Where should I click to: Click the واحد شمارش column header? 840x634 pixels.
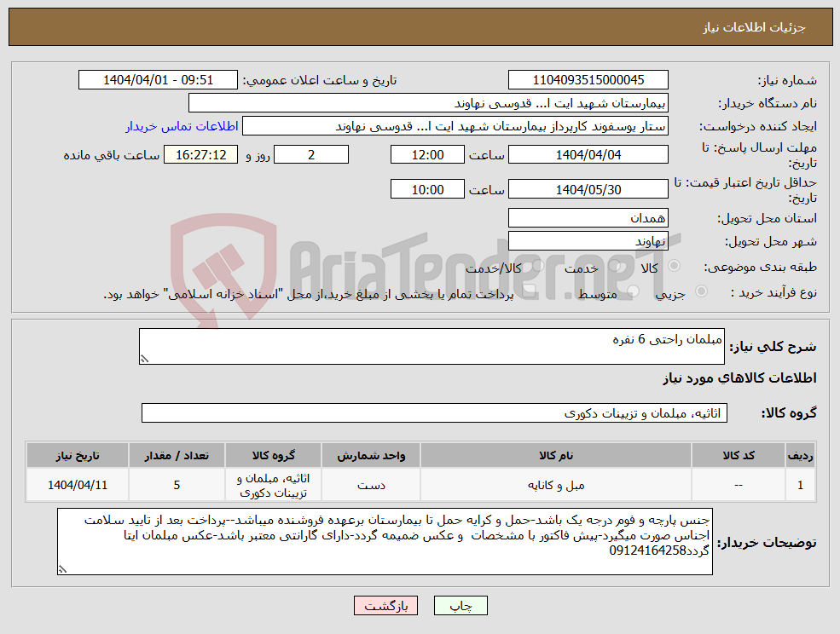point(371,455)
